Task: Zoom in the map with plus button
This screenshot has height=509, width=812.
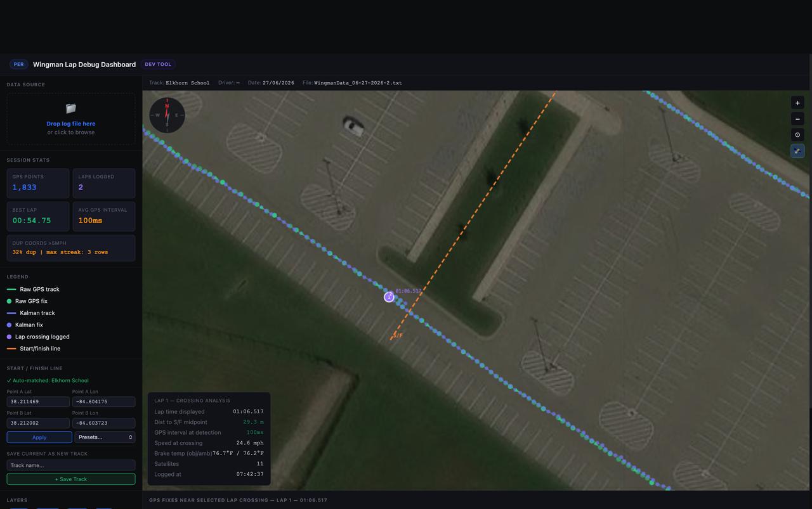Action: click(797, 103)
